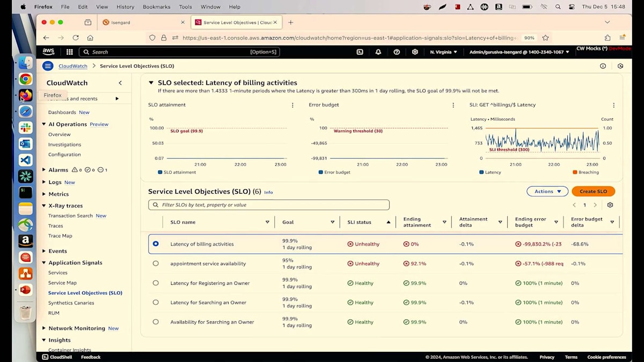Screen dimensions: 644x362
Task: Open the page info circle icon
Action: 603,66
